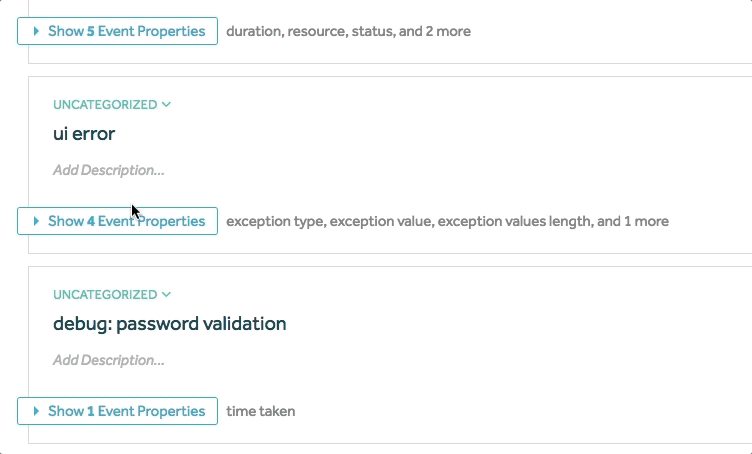Select the ui error event name
The width and height of the screenshot is (752, 454).
click(84, 134)
